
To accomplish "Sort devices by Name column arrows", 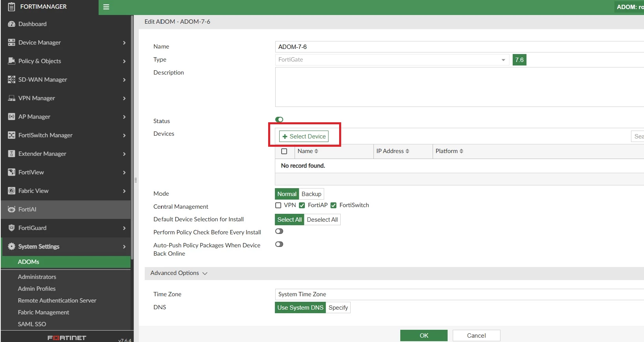I will 316,151.
